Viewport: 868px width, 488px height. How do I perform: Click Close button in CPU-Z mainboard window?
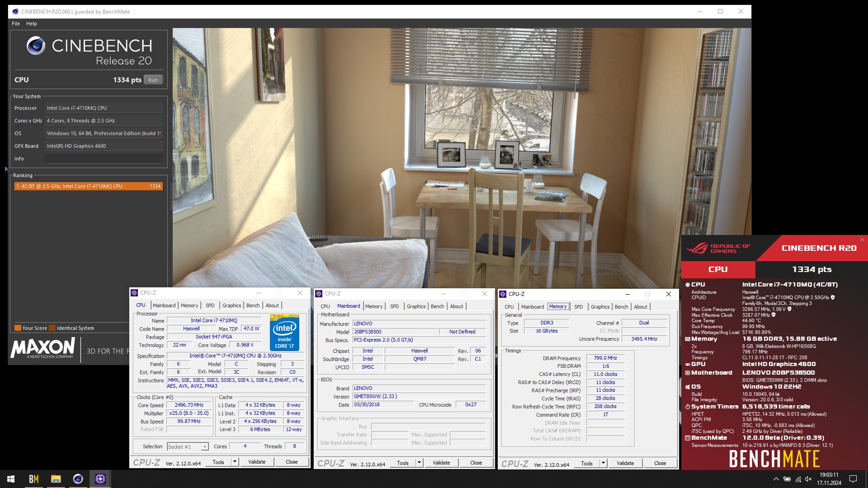(476, 463)
